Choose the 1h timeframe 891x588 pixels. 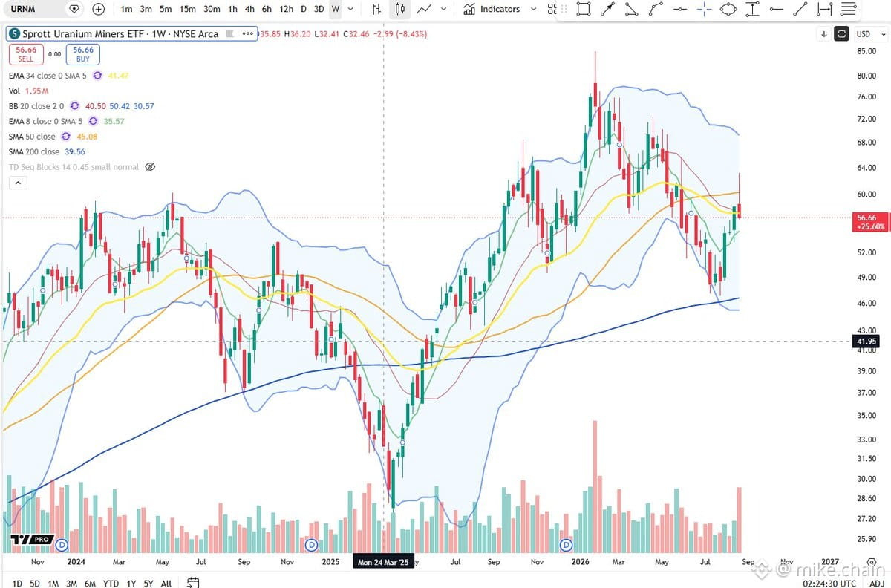[x=233, y=9]
